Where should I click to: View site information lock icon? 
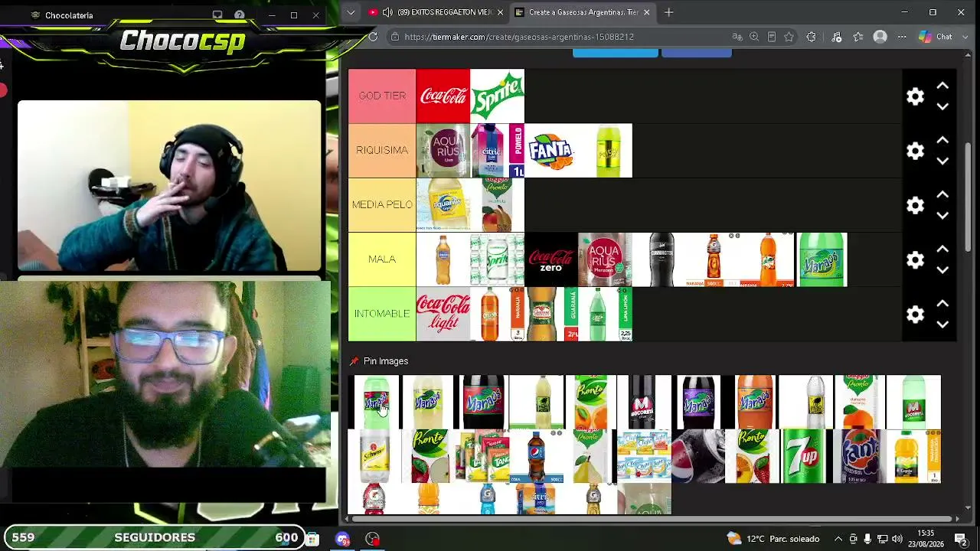(394, 37)
